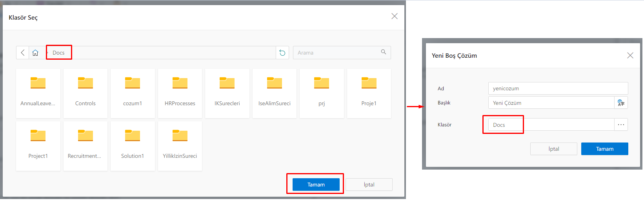This screenshot has height=201, width=644.
Task: Click the search magnifier icon
Action: click(x=384, y=52)
